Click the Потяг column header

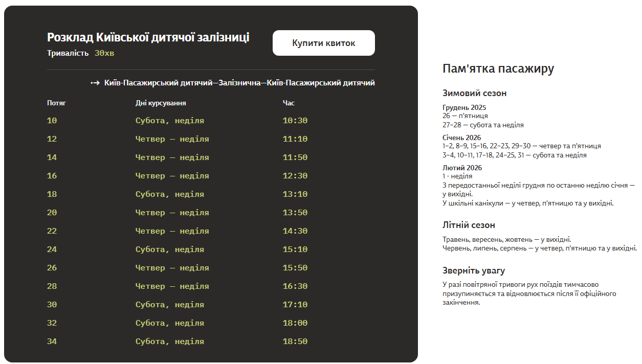(x=56, y=103)
